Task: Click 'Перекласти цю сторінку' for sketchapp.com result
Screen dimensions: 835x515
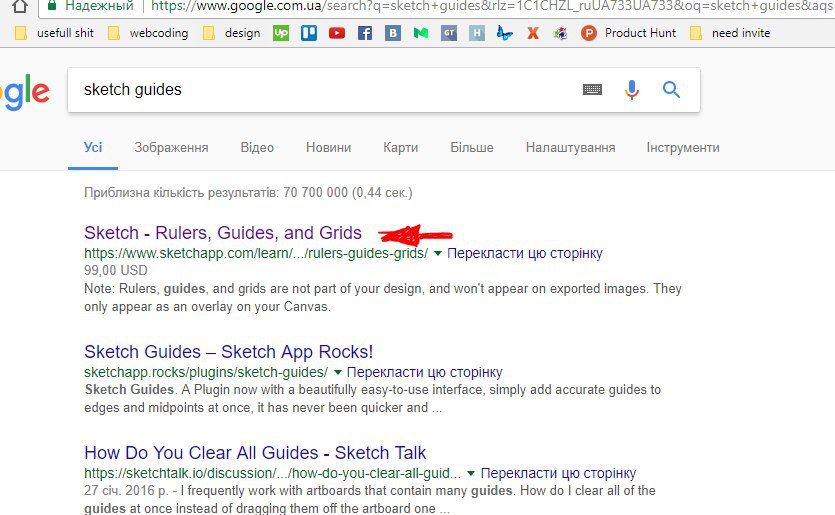Action: [x=525, y=254]
